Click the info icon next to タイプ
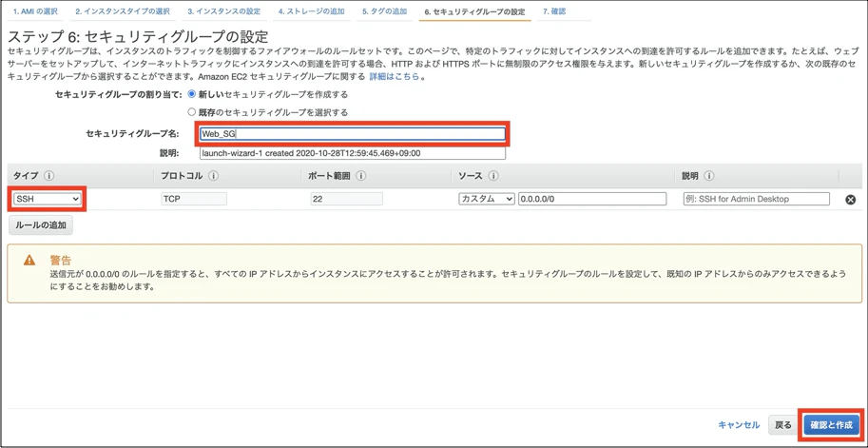This screenshot has height=448, width=868. point(48,176)
